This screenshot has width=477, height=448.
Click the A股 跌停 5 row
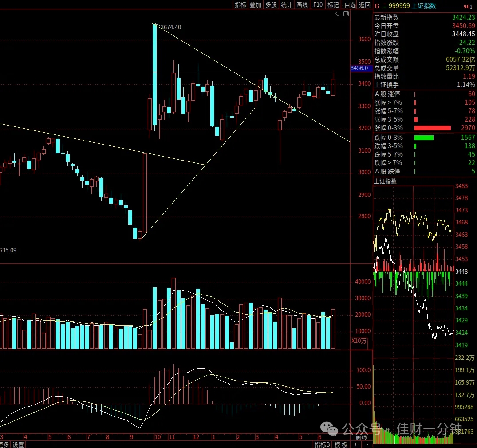coord(424,172)
